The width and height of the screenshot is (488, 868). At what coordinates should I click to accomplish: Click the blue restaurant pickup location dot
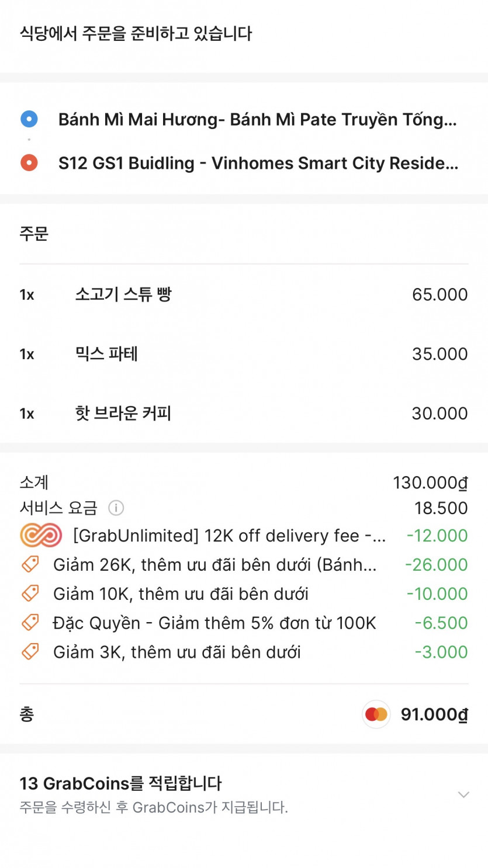tap(29, 119)
